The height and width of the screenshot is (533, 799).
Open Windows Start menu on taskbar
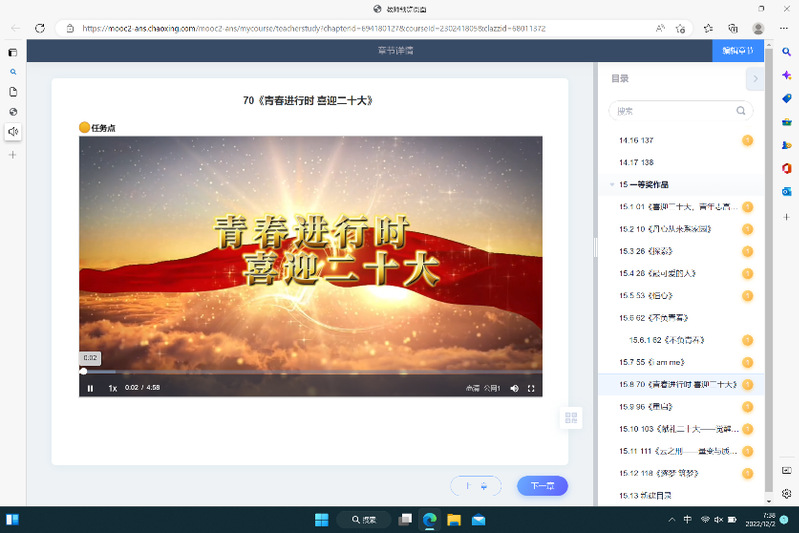coord(321,520)
